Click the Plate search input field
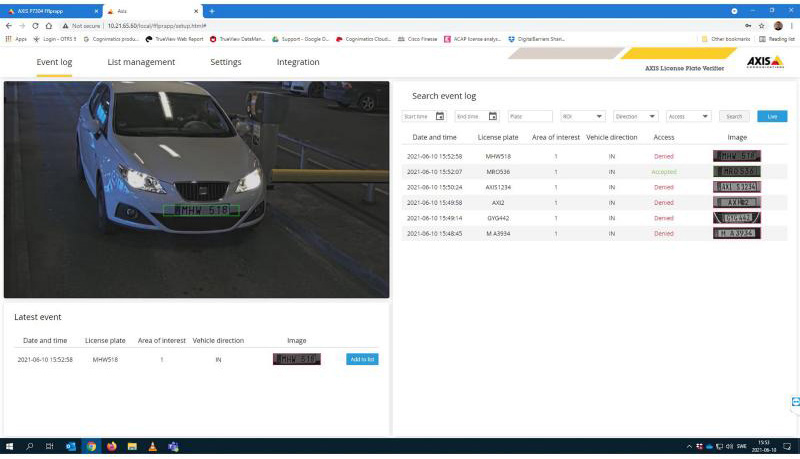Viewport: 800px width, 459px height. coord(530,116)
